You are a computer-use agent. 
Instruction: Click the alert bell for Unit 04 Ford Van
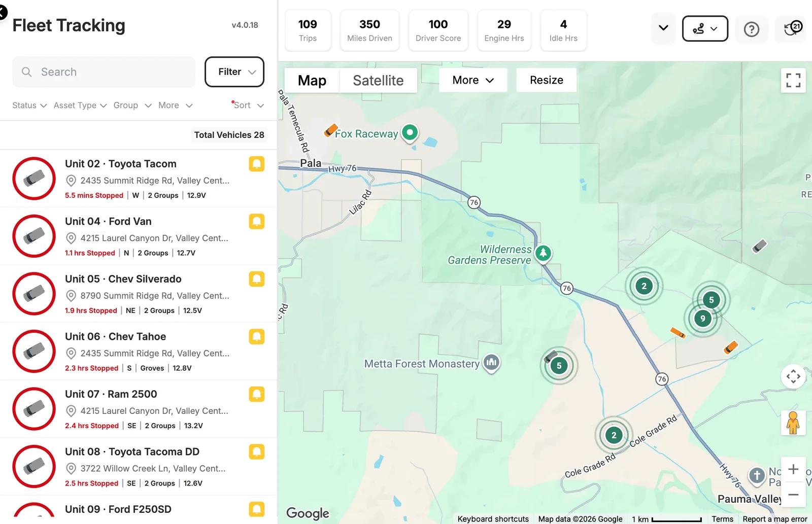coord(257,221)
